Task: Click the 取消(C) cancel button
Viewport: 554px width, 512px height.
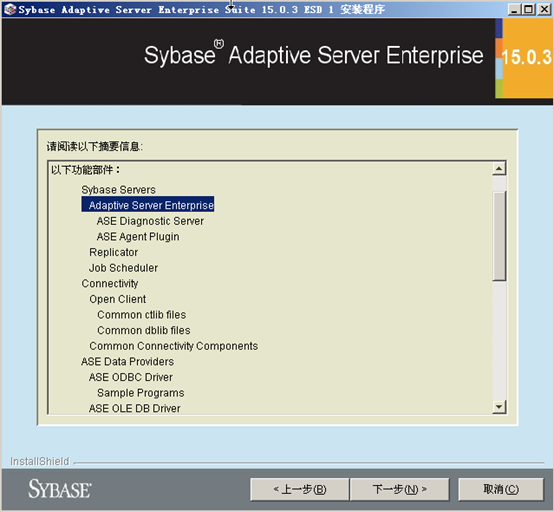Action: (x=501, y=489)
